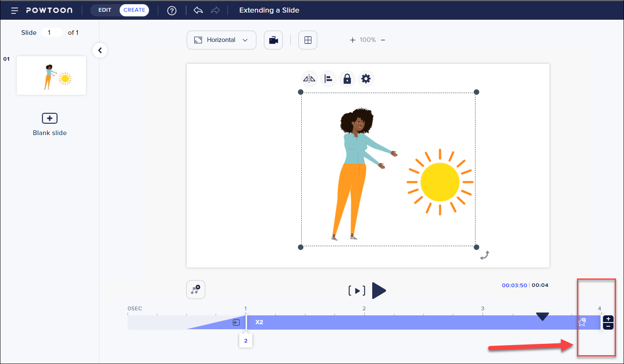
Task: Redo the last action
Action: [x=215, y=10]
